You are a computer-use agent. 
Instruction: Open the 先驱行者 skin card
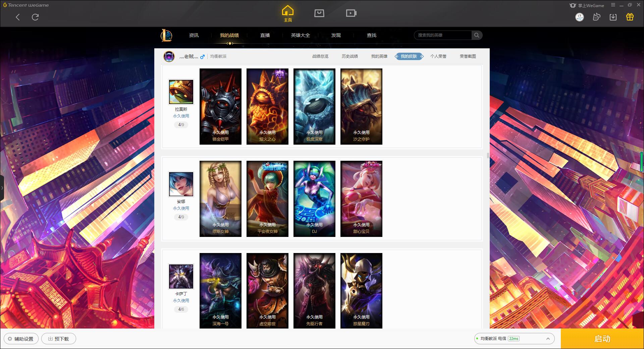pyautogui.click(x=314, y=291)
